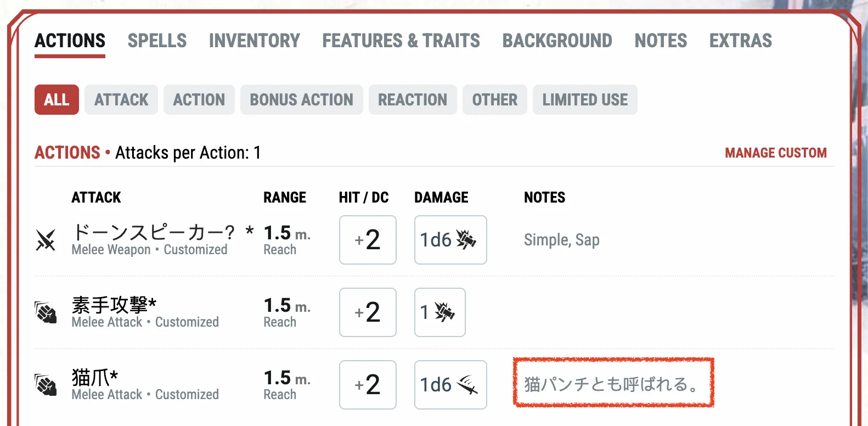Viewport: 868px width, 426px height.
Task: Select the Other filter
Action: coord(495,100)
